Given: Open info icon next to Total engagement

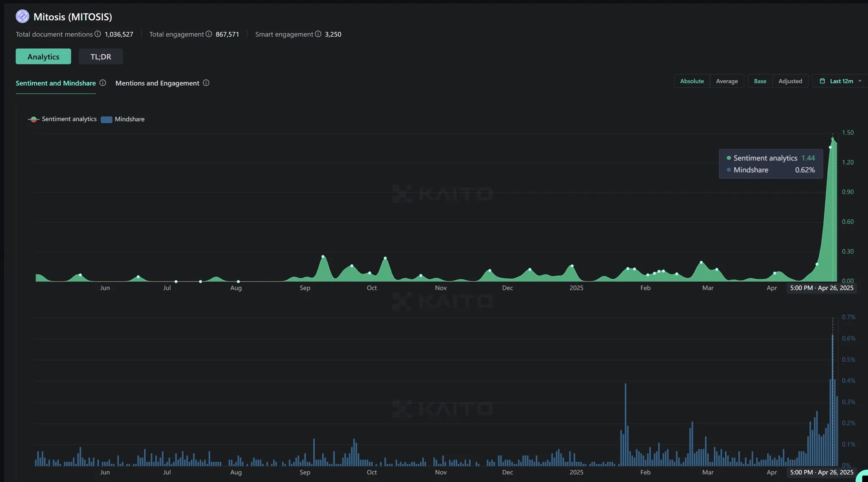Looking at the screenshot, I should point(209,34).
